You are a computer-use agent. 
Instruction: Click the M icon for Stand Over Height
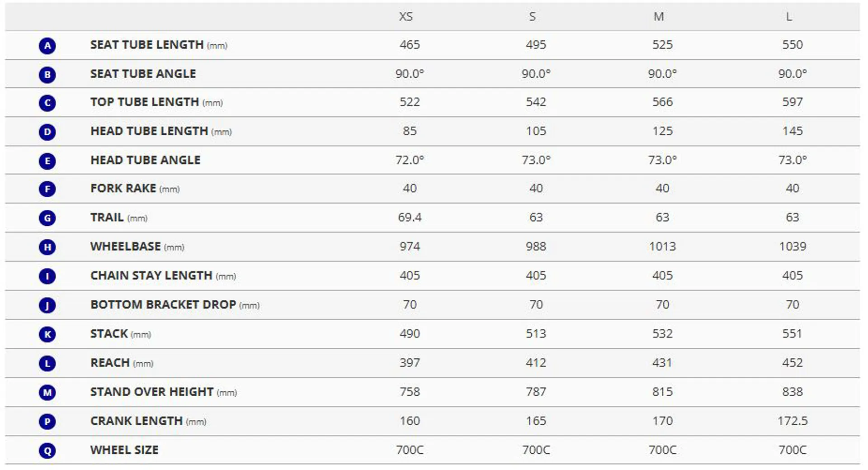(x=47, y=393)
